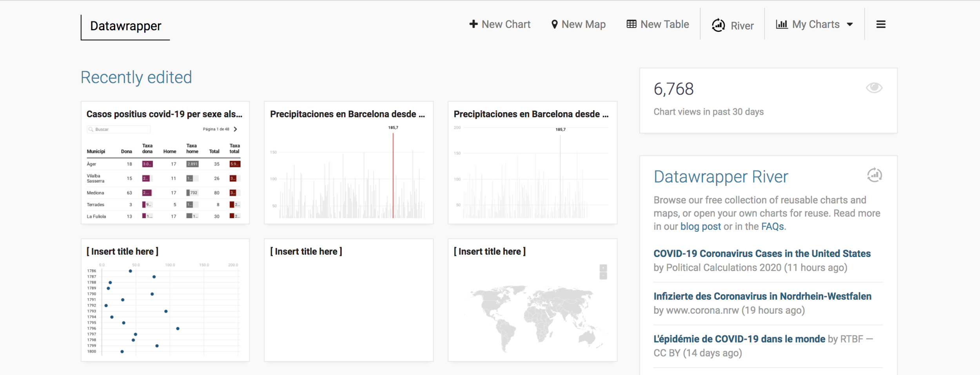Open New Chart from the top menu

click(x=500, y=24)
